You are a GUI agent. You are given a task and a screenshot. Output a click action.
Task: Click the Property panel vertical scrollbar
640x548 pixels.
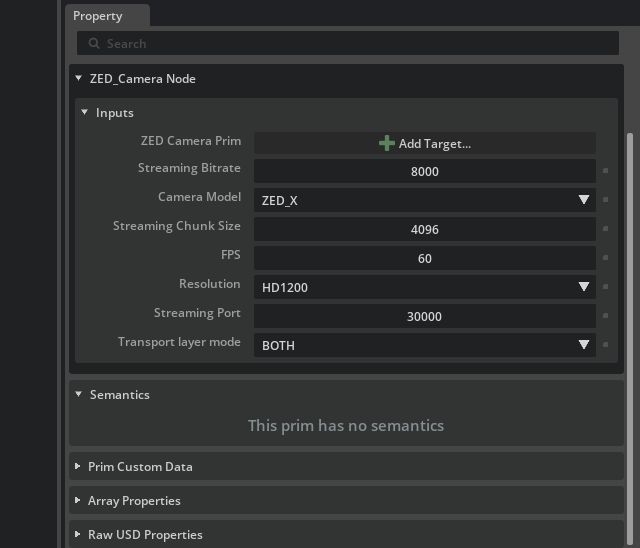(630, 300)
